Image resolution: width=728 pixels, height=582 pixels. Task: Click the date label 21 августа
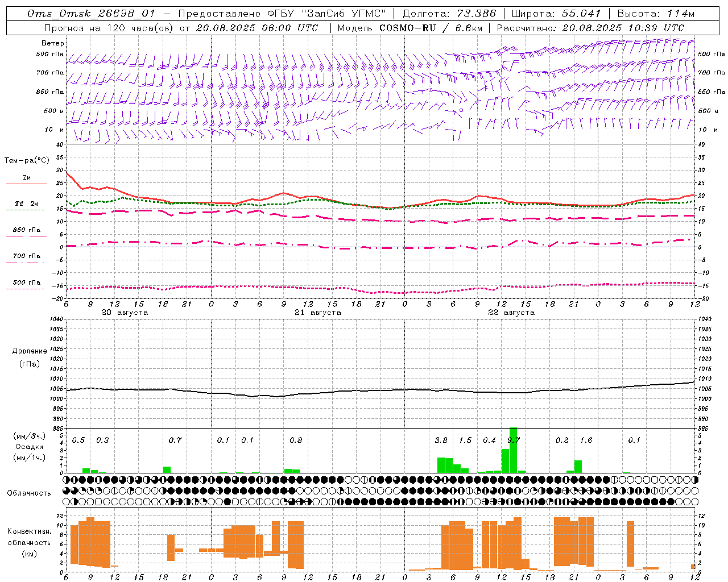pos(318,313)
